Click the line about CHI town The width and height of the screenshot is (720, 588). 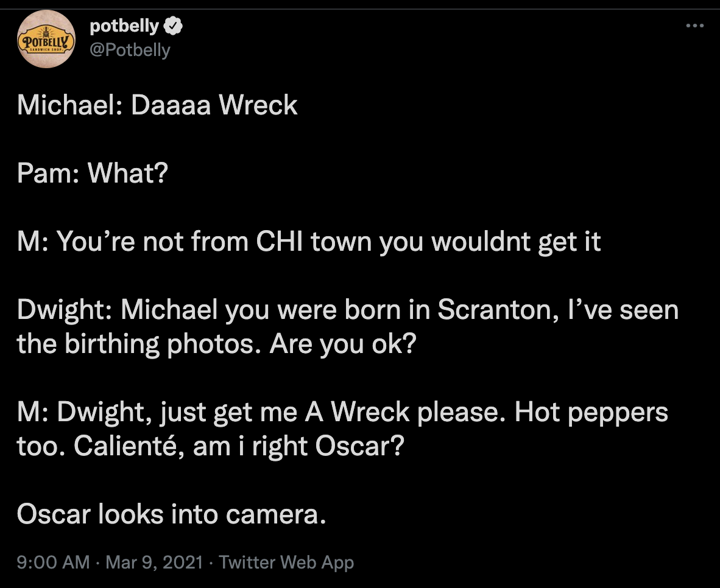309,242
